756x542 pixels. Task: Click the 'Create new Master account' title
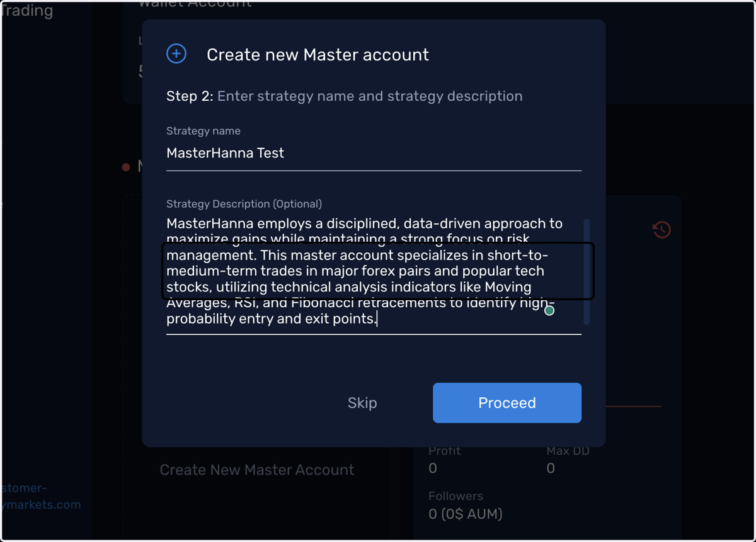[x=318, y=55]
